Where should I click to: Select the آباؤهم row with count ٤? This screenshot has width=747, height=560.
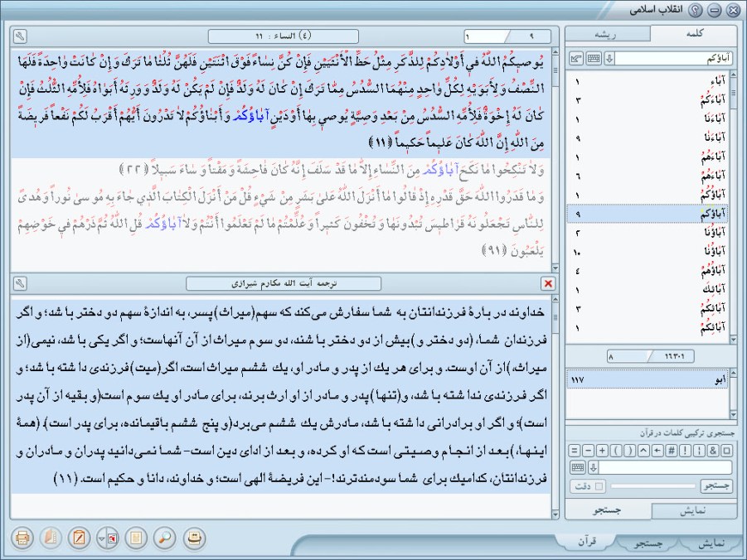(x=647, y=271)
